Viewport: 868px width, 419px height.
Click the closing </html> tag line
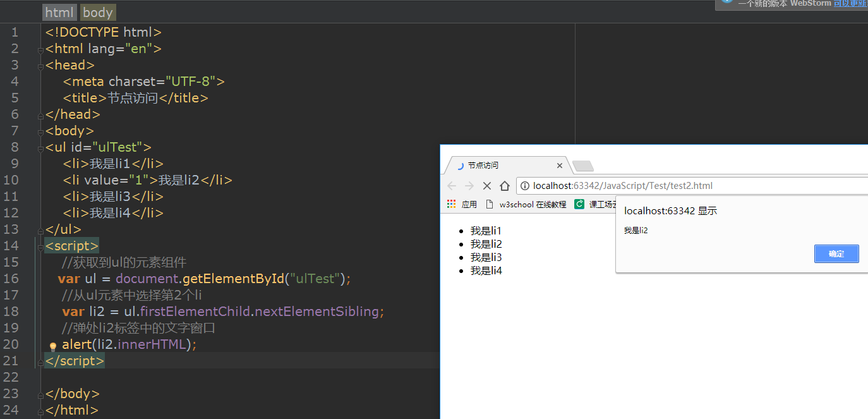pyautogui.click(x=71, y=410)
